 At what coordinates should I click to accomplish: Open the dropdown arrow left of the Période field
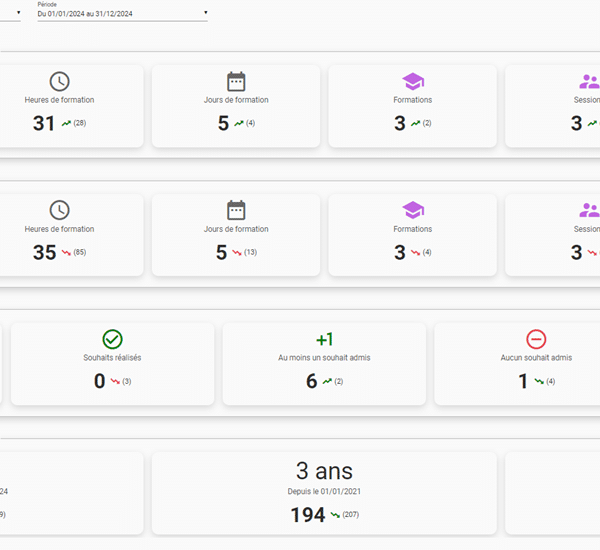[x=18, y=13]
